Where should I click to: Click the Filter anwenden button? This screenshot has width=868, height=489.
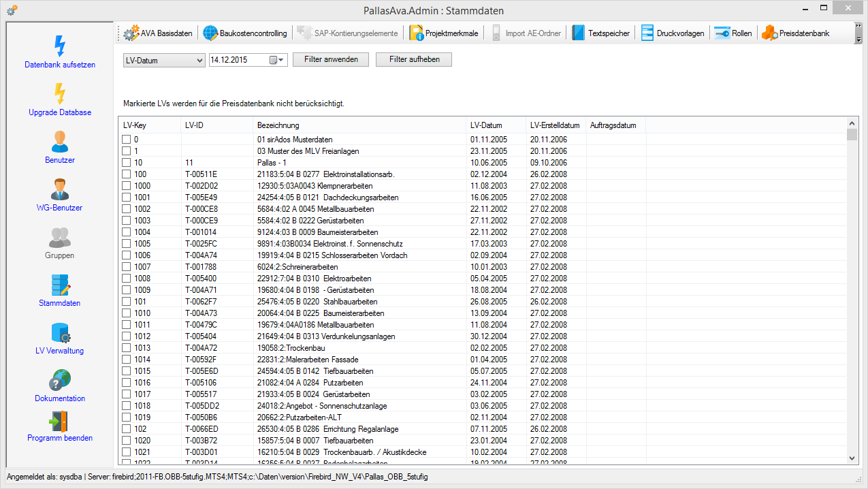pyautogui.click(x=331, y=59)
